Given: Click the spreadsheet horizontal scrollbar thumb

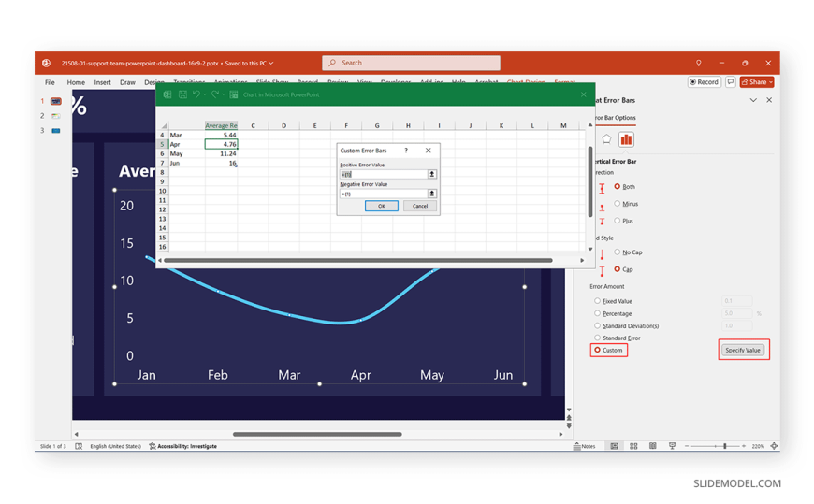Looking at the screenshot, I should [358, 260].
